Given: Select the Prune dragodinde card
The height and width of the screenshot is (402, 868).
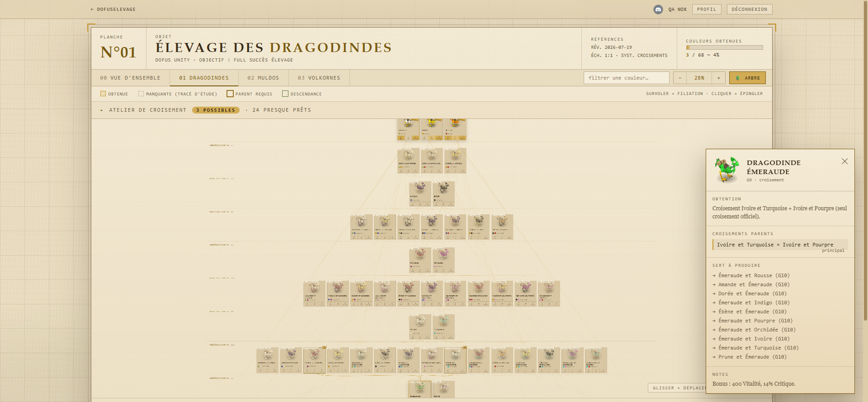Looking at the screenshot, I should point(443,389).
